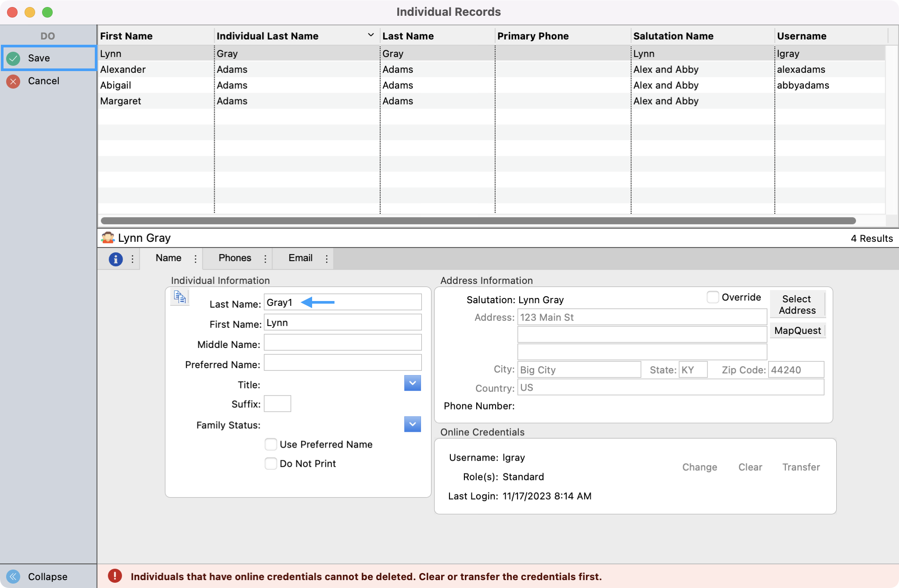Switch to the Email tab
This screenshot has width=899, height=588.
point(300,258)
